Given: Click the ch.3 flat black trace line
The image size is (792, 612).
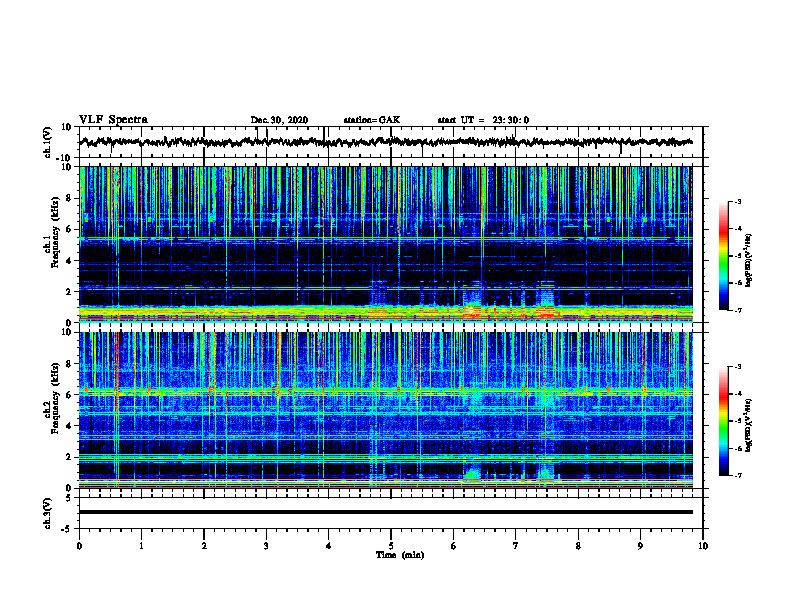Looking at the screenshot, I should 386,512.
